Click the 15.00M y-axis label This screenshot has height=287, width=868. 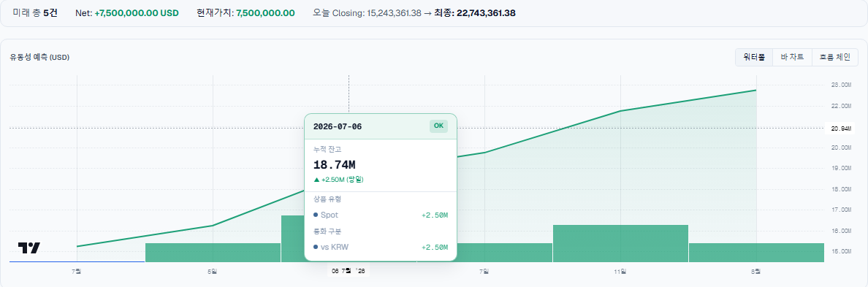point(841,251)
